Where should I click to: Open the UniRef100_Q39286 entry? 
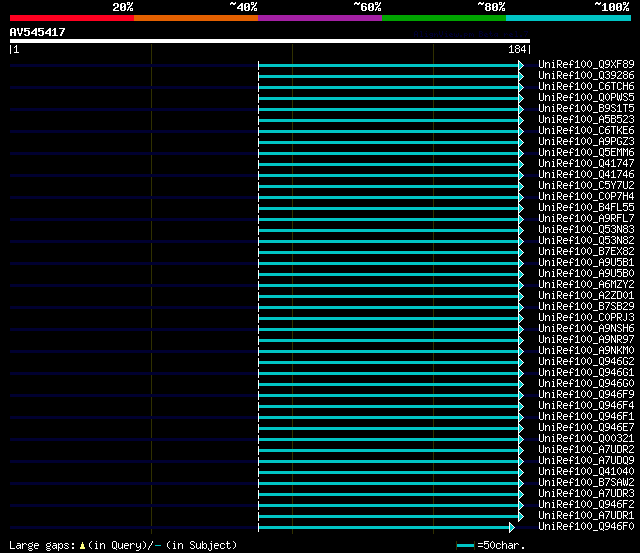click(586, 76)
